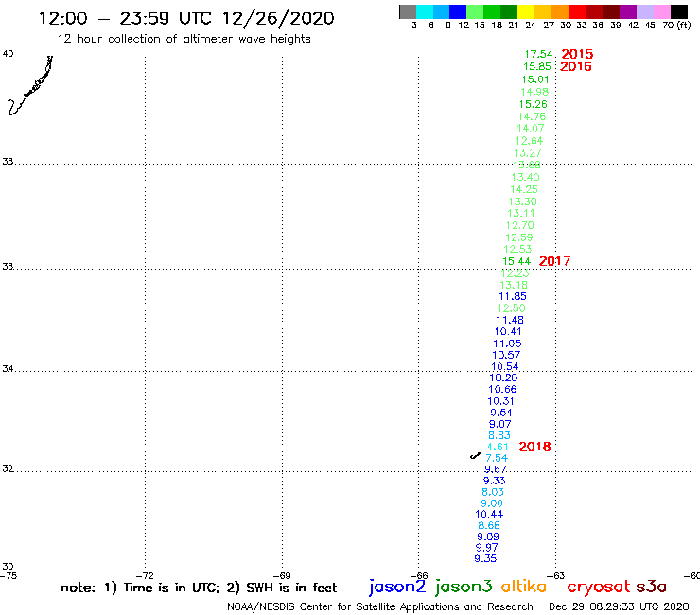Image resolution: width=700 pixels, height=615 pixels.
Task: Click the Bermuda island outline on the map
Action: (x=476, y=455)
